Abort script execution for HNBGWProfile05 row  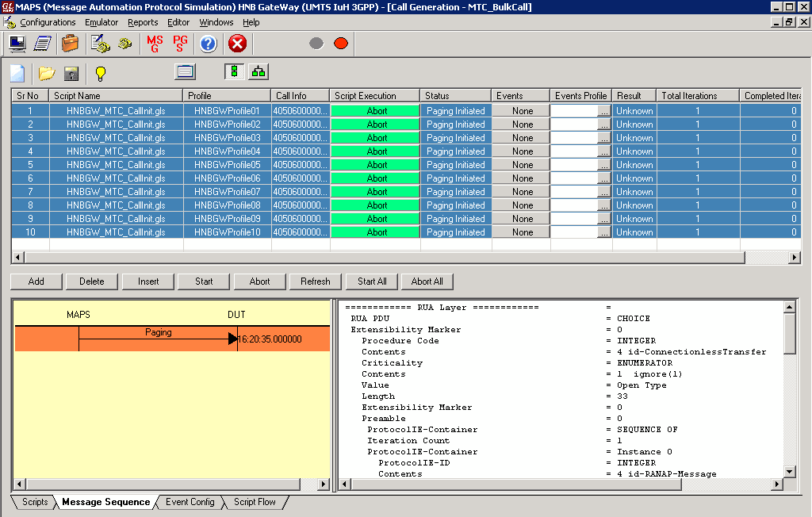(x=375, y=165)
